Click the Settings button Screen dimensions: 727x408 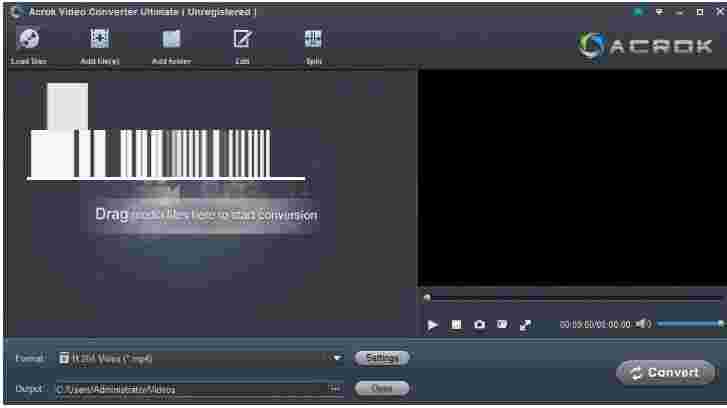[x=382, y=358]
